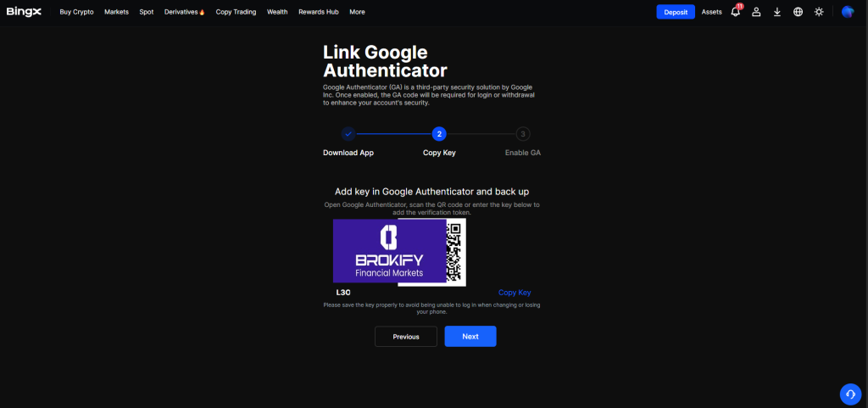Open the Copy Trading menu
This screenshot has width=868, height=408.
(236, 12)
